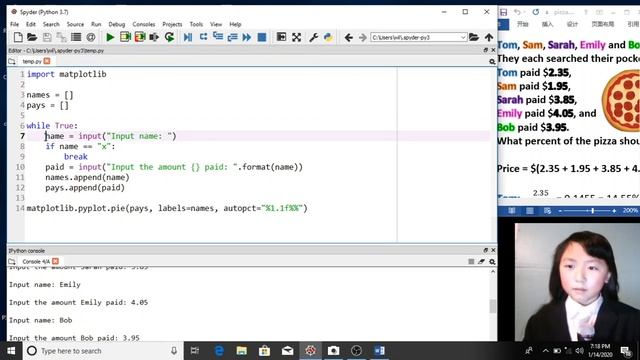Run selection or current line icon
Image resolution: width=640 pixels, height=360 pixels.
coord(154,38)
